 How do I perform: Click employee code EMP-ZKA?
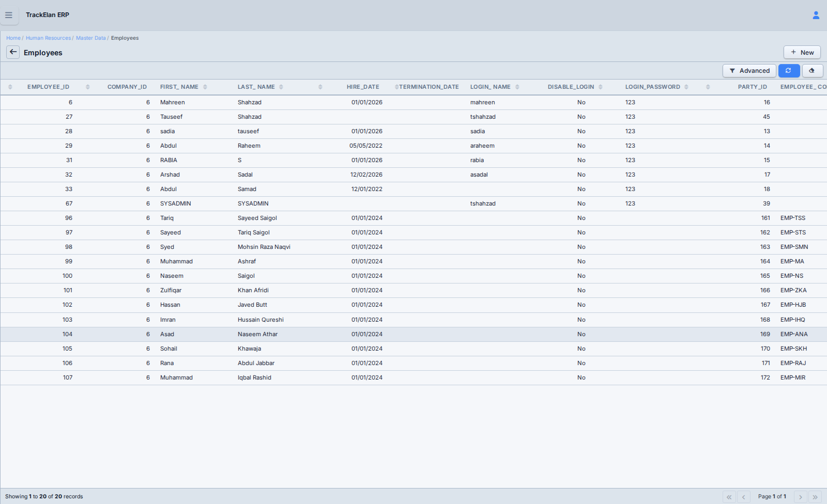pos(793,290)
